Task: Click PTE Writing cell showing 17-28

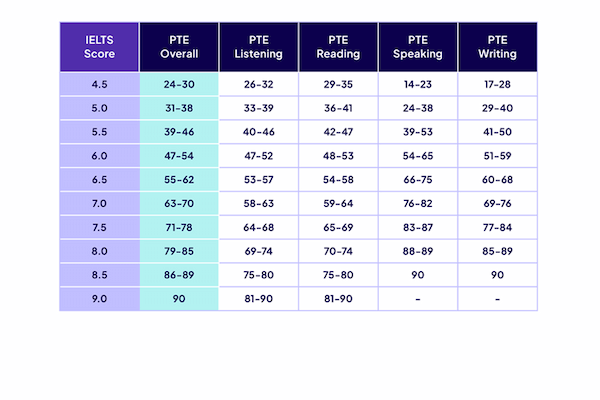Action: (497, 84)
